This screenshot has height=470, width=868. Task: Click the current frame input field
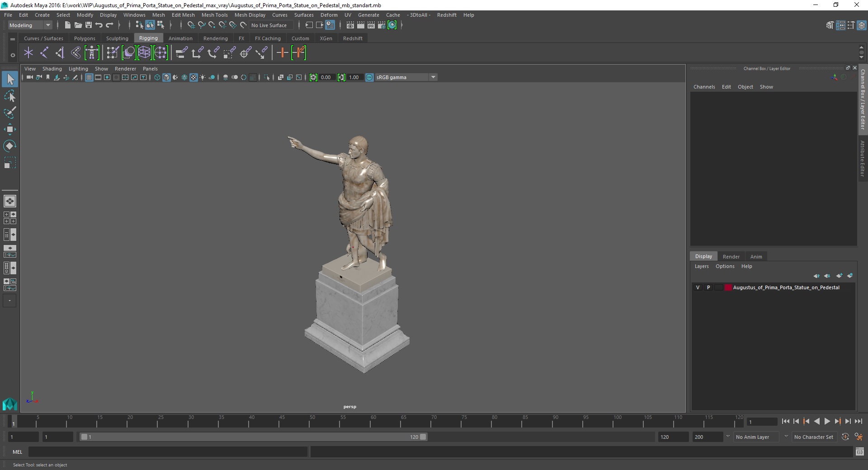tap(762, 422)
